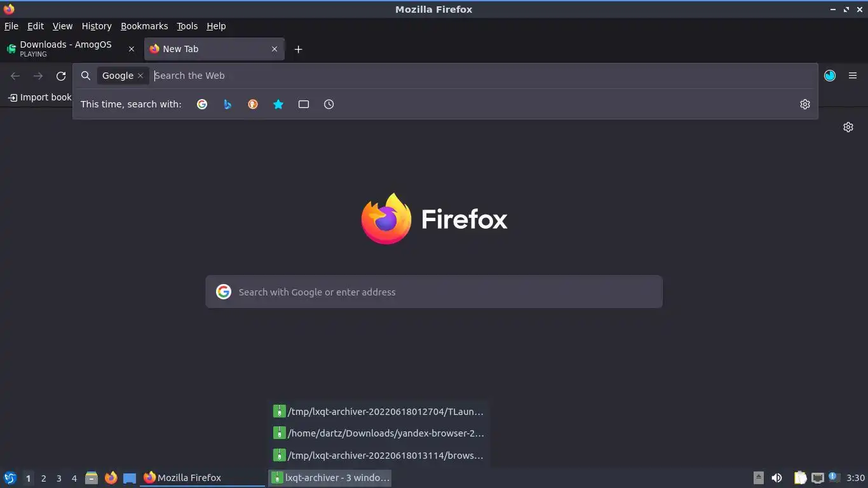Viewport: 868px width, 488px height.
Task: Reload the current page
Action: coord(61,76)
